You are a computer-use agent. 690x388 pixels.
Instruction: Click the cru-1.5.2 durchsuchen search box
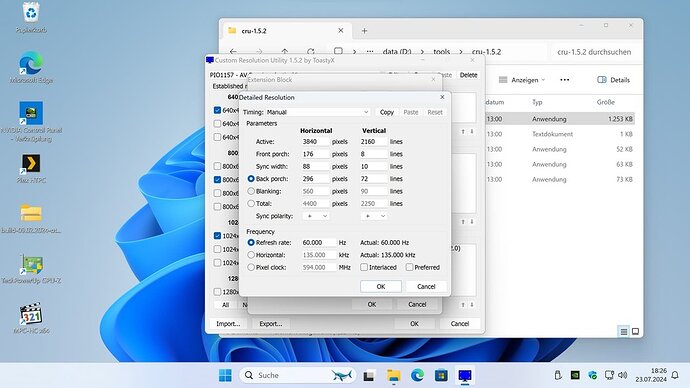coord(595,52)
